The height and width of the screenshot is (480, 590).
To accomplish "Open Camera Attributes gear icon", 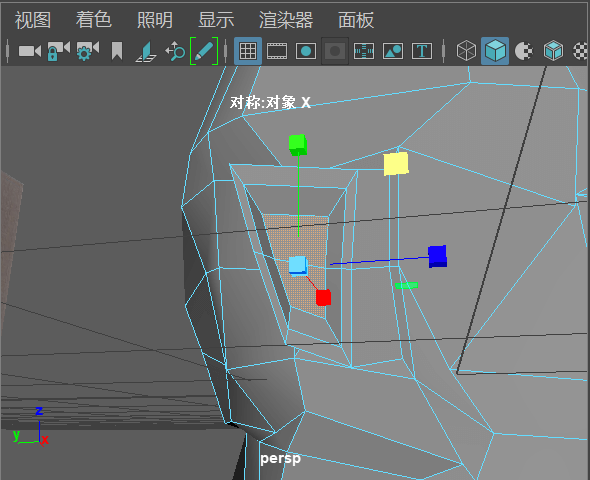I will tap(87, 51).
